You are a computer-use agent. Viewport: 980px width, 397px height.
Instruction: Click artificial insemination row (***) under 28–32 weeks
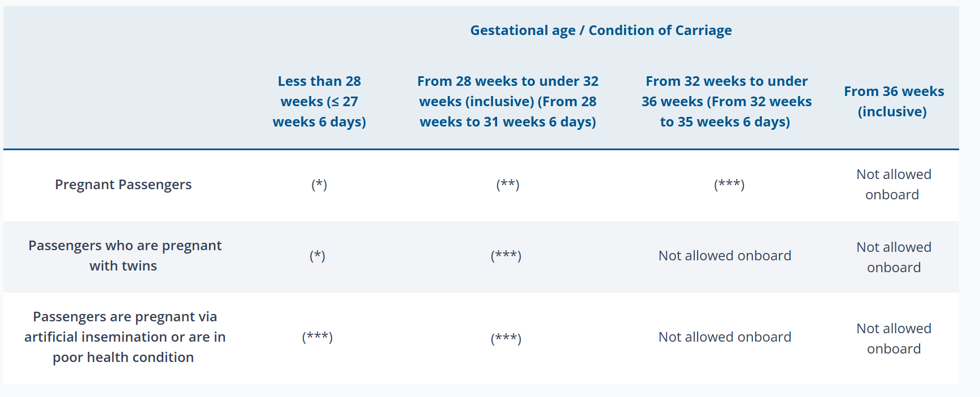tap(506, 338)
